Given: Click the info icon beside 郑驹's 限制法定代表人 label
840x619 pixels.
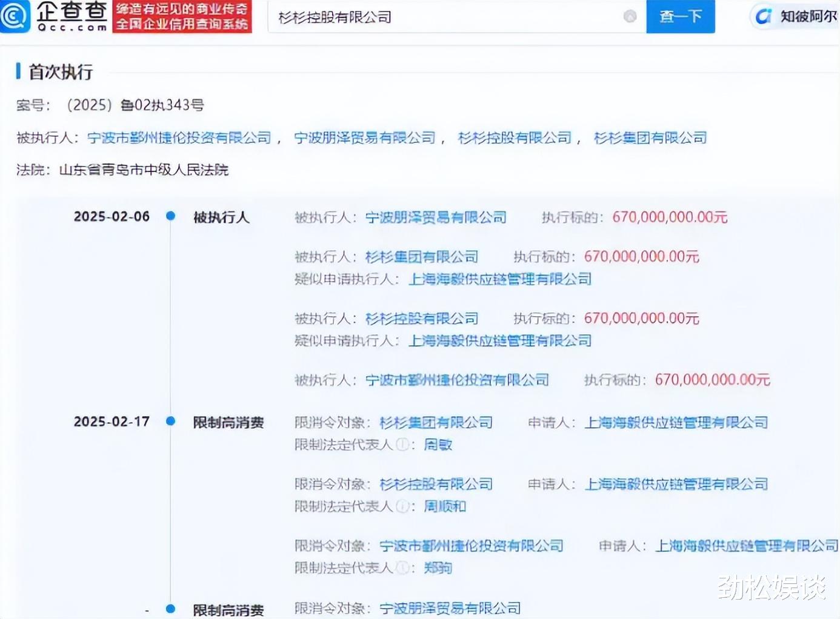Looking at the screenshot, I should tap(402, 568).
